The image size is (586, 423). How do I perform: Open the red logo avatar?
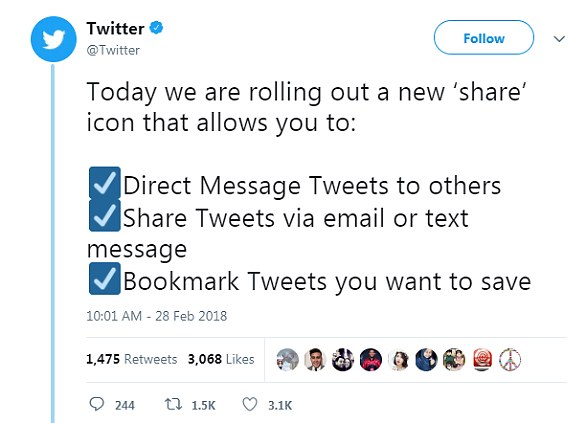(482, 359)
